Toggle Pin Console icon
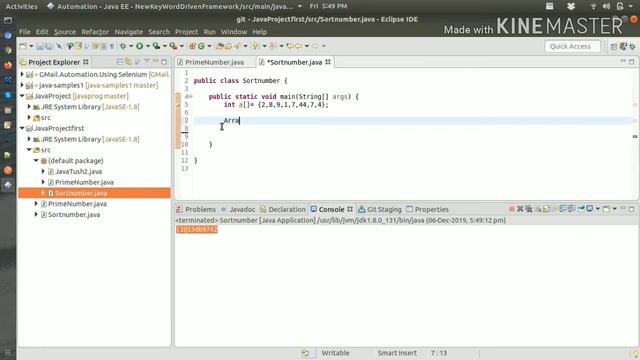The width and height of the screenshot is (640, 360). [581, 209]
